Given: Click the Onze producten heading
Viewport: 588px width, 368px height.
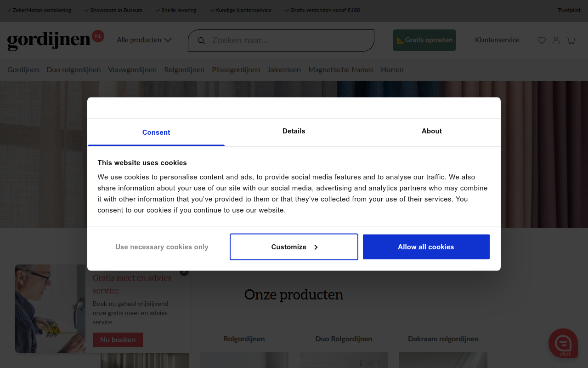Looking at the screenshot, I should tap(294, 294).
